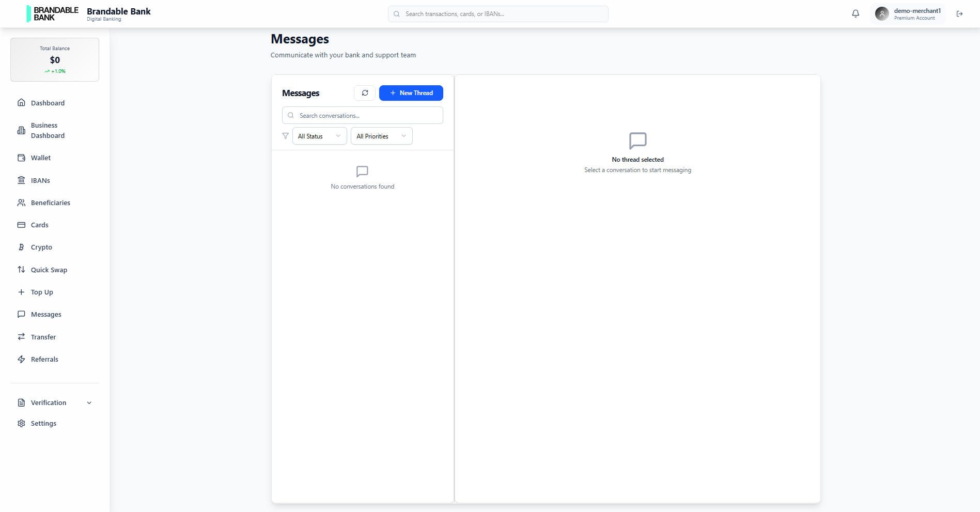Open the All Status dropdown
This screenshot has height=512, width=980.
pyautogui.click(x=319, y=136)
